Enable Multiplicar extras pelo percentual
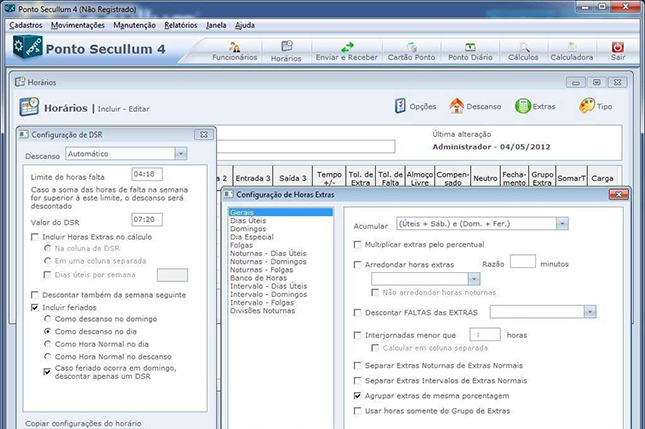Viewport: 645px width, 429px height. tap(357, 244)
